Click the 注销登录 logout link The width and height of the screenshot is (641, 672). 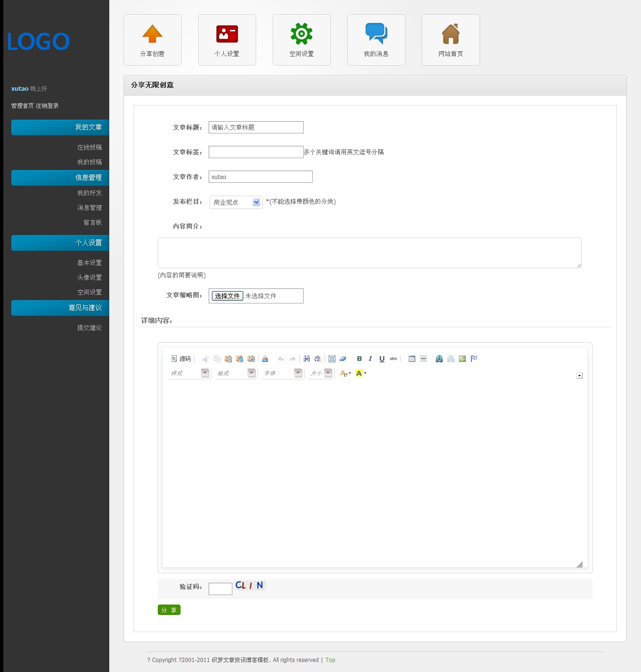pyautogui.click(x=47, y=106)
